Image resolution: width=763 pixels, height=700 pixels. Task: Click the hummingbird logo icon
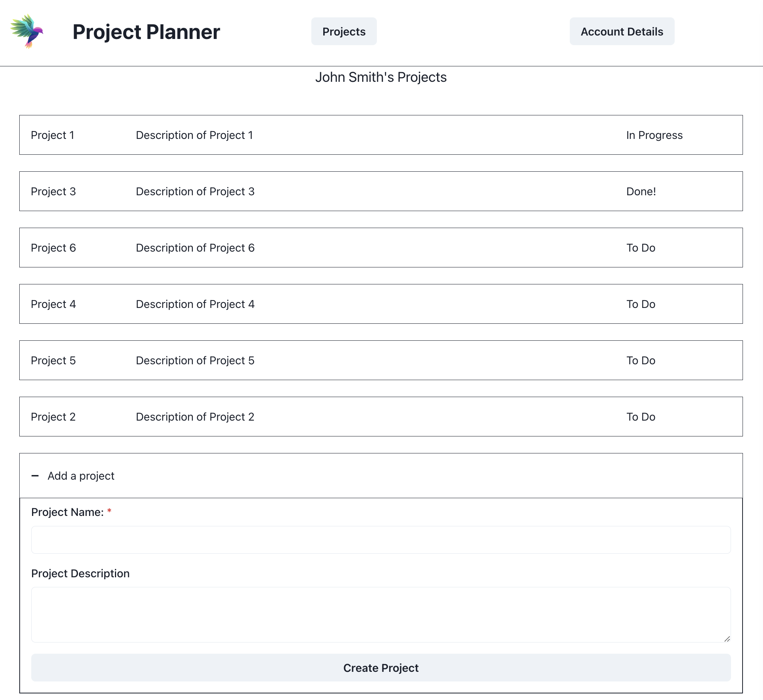pyautogui.click(x=27, y=31)
